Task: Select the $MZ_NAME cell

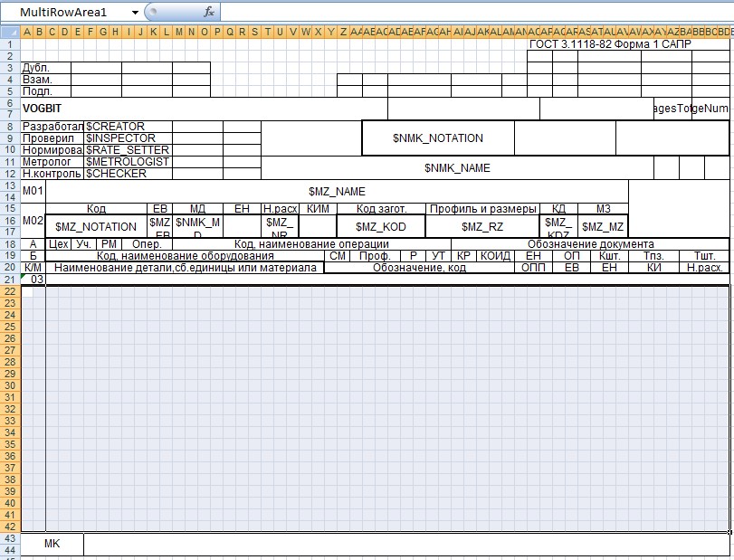Action: pos(337,192)
